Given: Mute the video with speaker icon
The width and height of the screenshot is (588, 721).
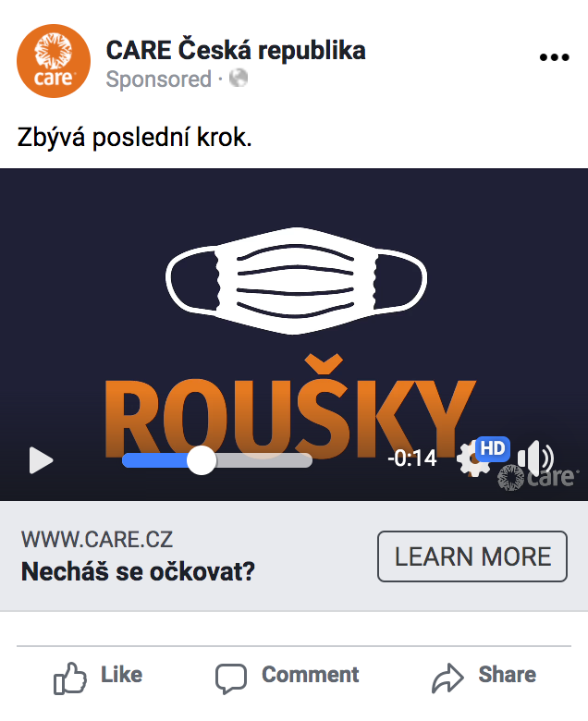Looking at the screenshot, I should click(x=535, y=458).
